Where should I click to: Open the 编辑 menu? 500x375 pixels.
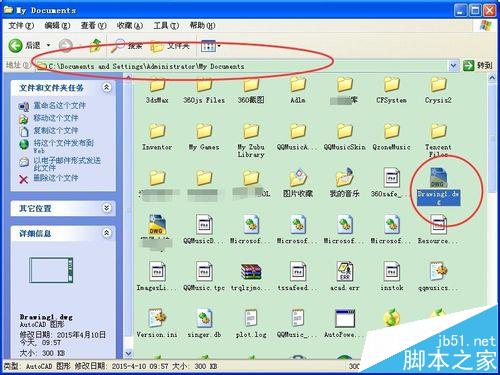click(57, 25)
